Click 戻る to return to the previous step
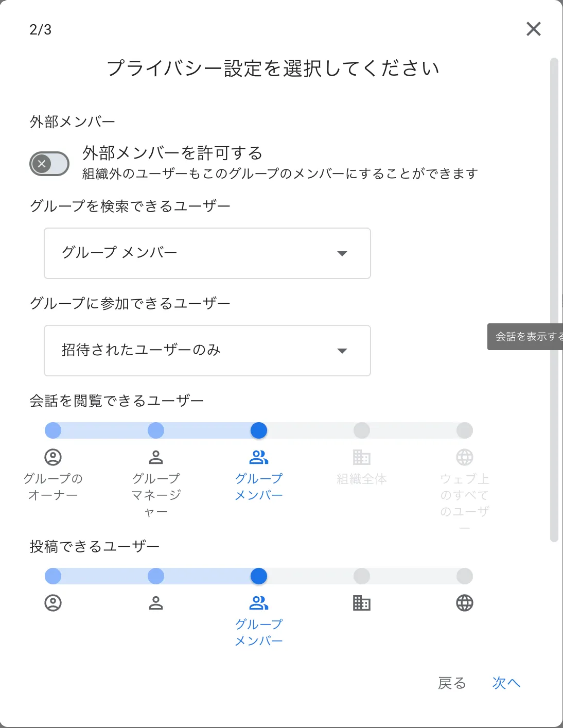The image size is (563, 728). pos(452,683)
